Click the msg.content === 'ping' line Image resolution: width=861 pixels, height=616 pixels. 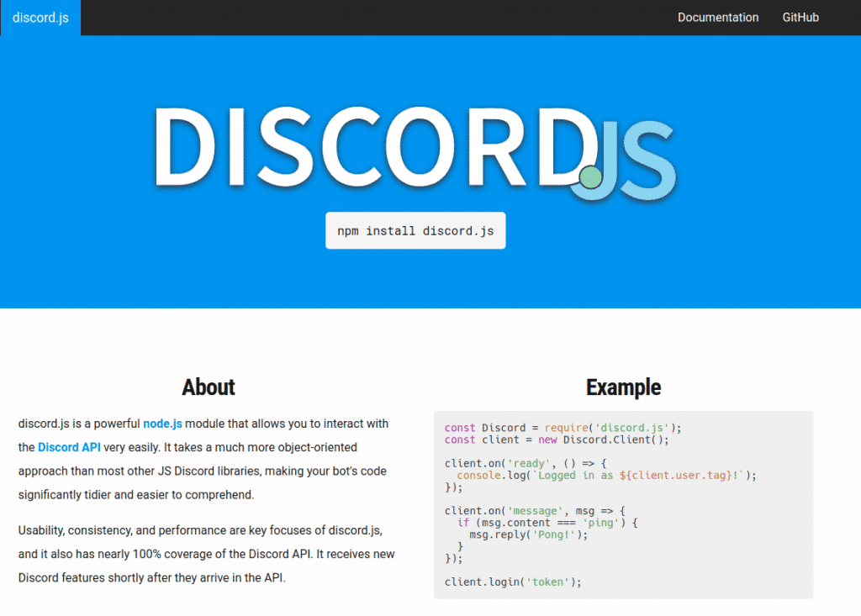[547, 523]
